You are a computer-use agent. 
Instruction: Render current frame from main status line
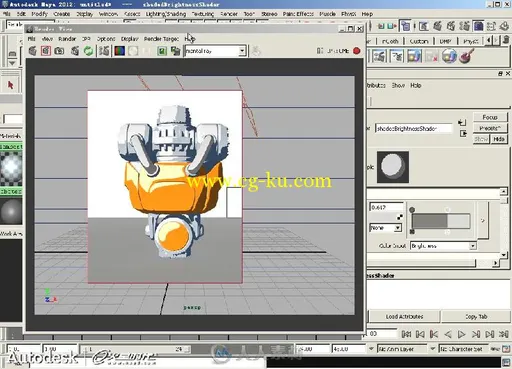click(x=437, y=26)
